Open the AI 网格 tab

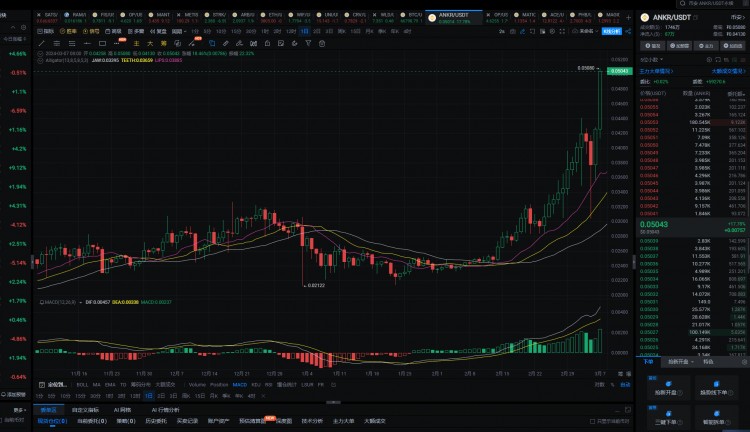[122, 410]
